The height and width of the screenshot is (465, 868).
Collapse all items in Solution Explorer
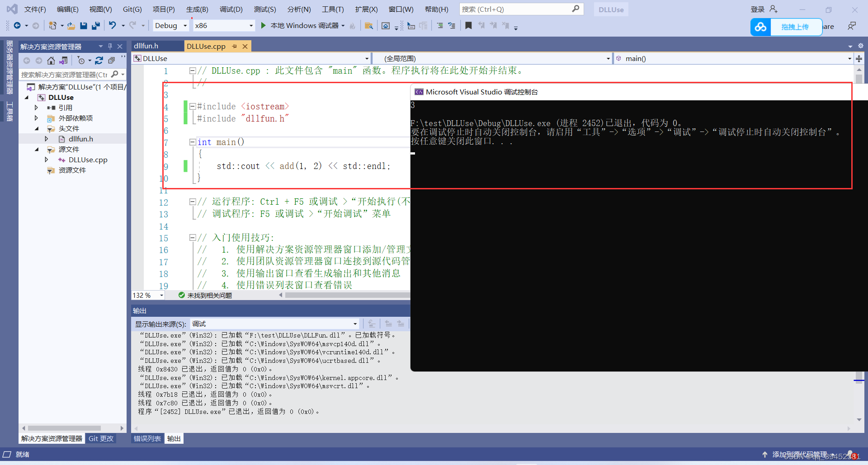(111, 60)
